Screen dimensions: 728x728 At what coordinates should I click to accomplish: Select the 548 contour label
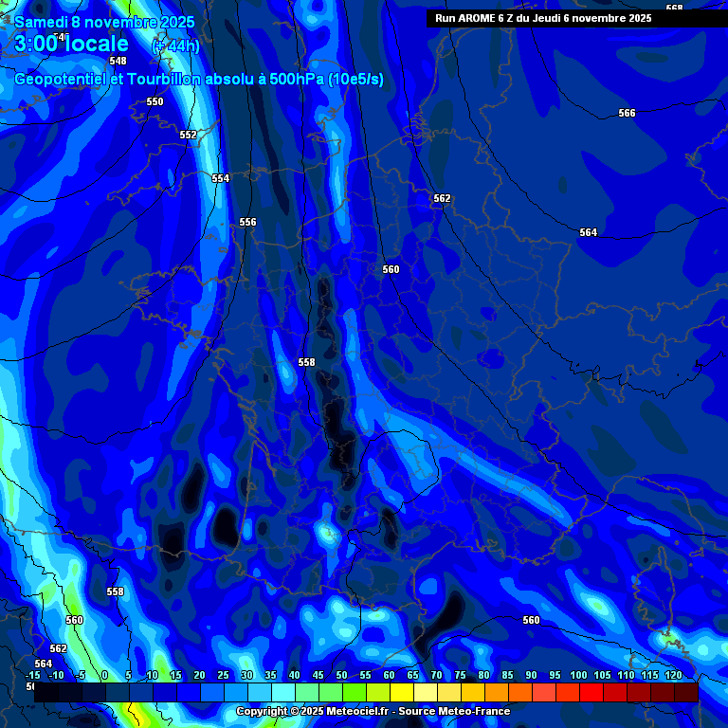(118, 61)
